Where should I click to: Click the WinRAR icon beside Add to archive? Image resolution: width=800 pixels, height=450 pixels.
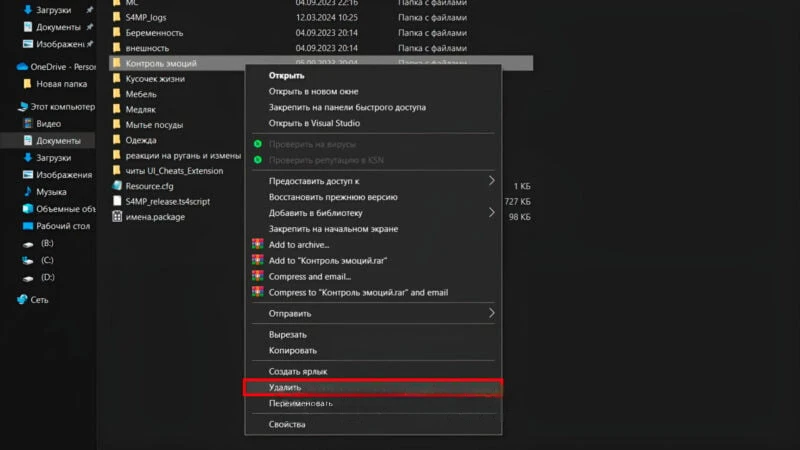pos(258,244)
